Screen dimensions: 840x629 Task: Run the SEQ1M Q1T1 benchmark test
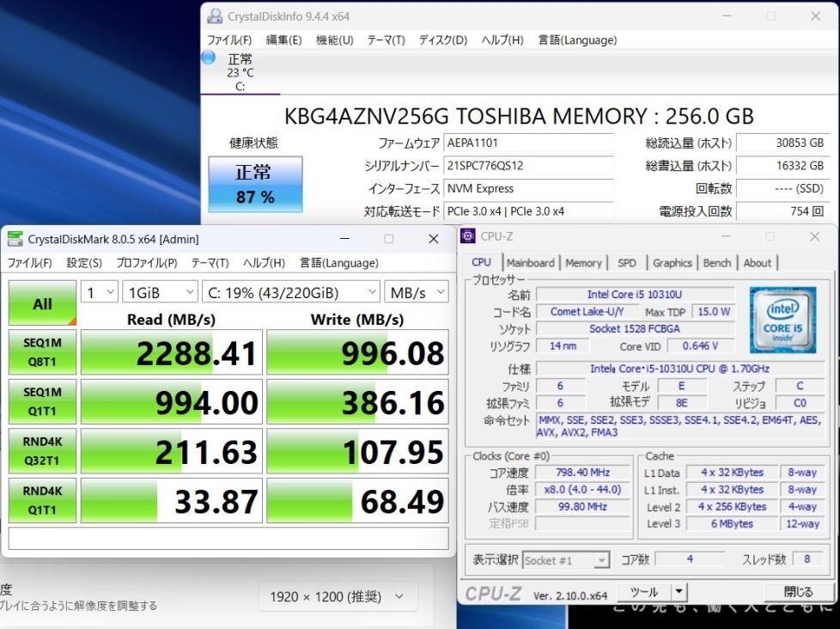click(x=42, y=401)
